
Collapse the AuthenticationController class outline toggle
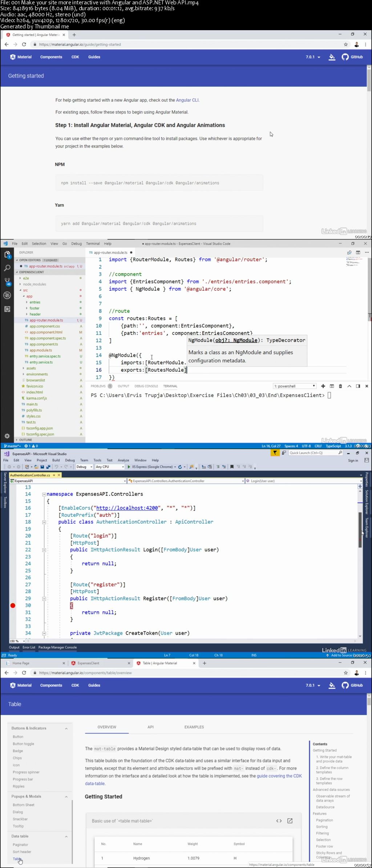(x=44, y=522)
